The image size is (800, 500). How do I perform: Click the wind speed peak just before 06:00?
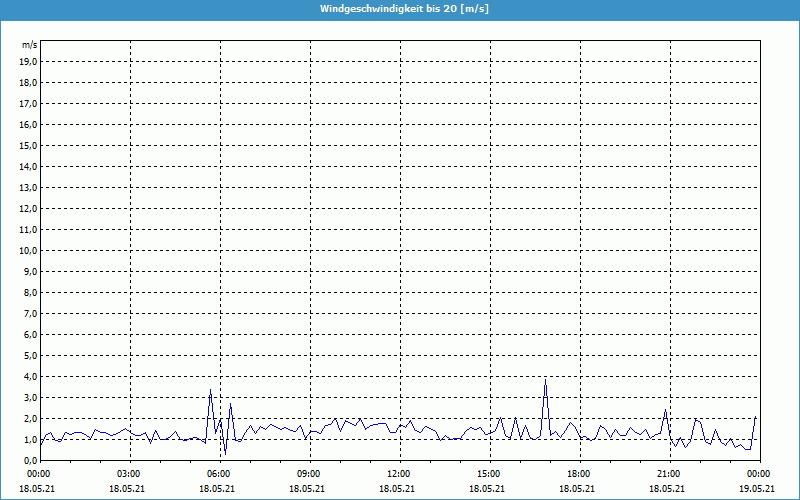coord(210,390)
